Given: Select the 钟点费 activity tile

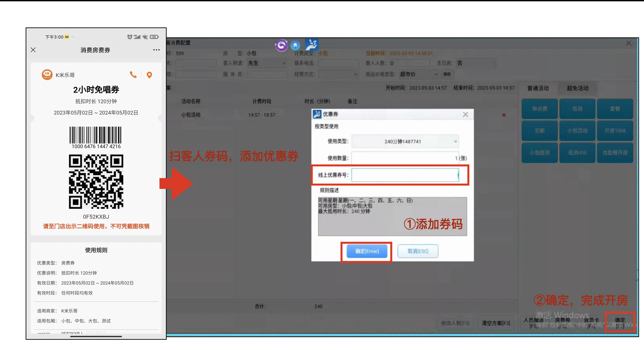Looking at the screenshot, I should 540,109.
